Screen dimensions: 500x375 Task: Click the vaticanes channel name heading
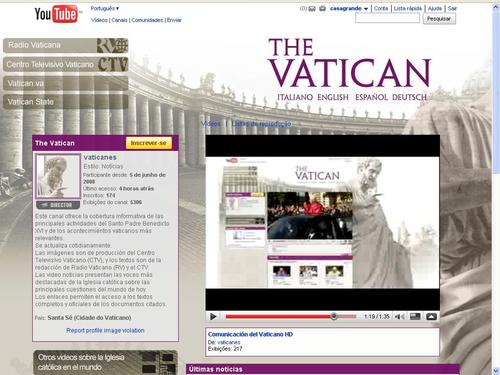[x=100, y=157]
